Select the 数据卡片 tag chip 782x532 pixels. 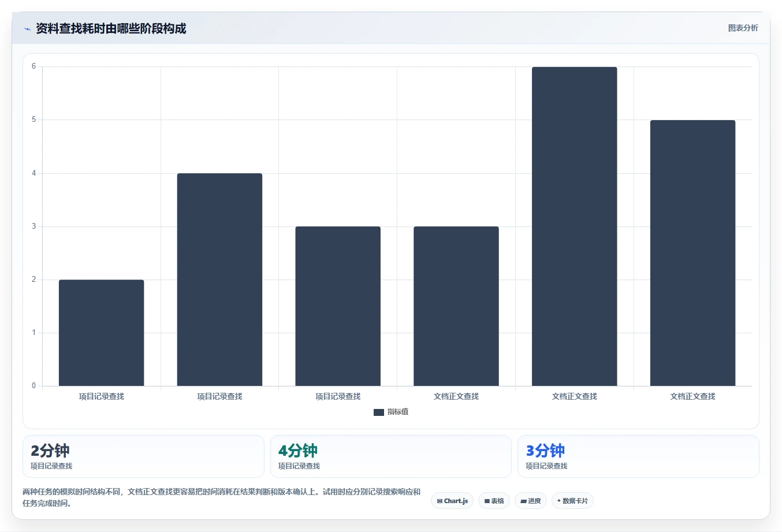coord(572,501)
